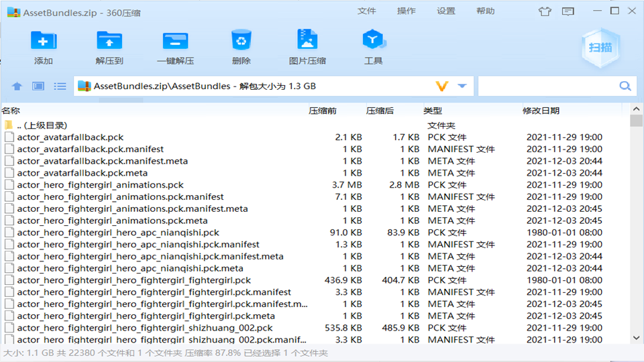
Task: Click the 添加 (Add) toolbar icon
Action: pyautogui.click(x=44, y=42)
